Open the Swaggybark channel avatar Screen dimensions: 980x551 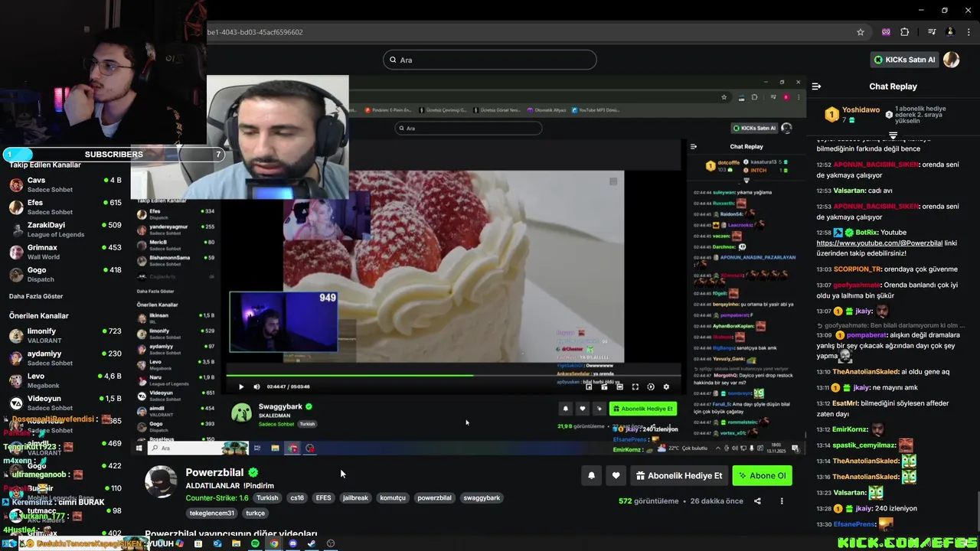pos(241,413)
